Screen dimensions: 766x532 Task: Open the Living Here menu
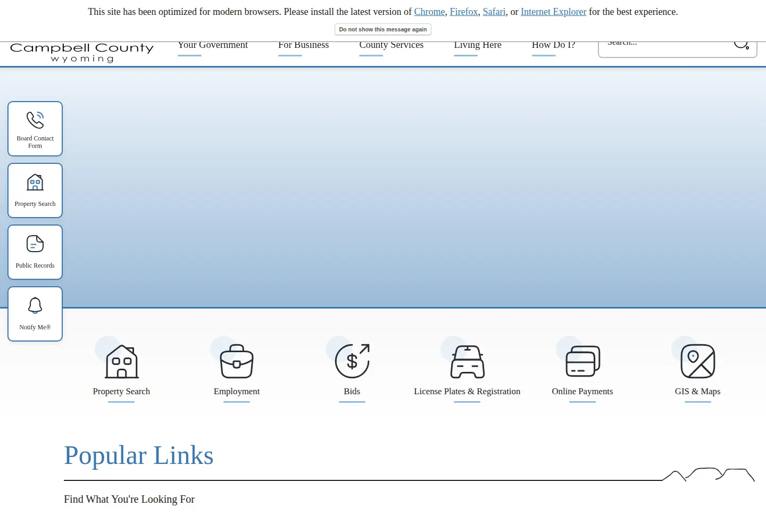click(478, 45)
